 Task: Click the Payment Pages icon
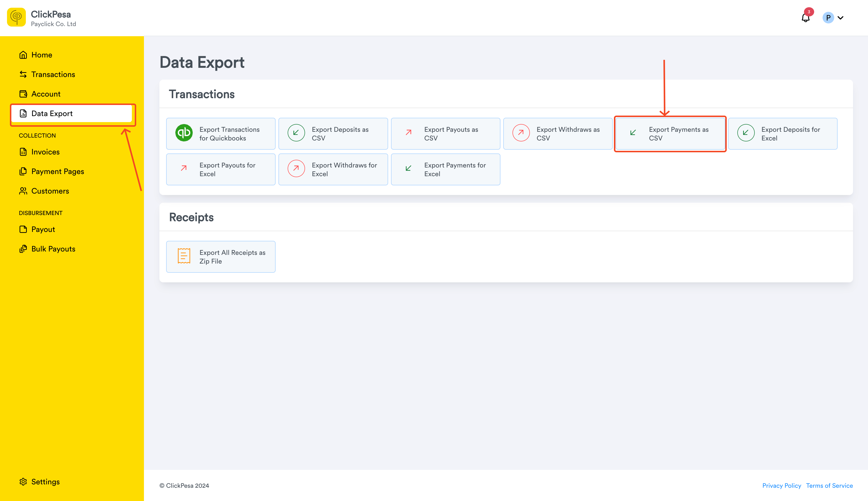tap(23, 171)
